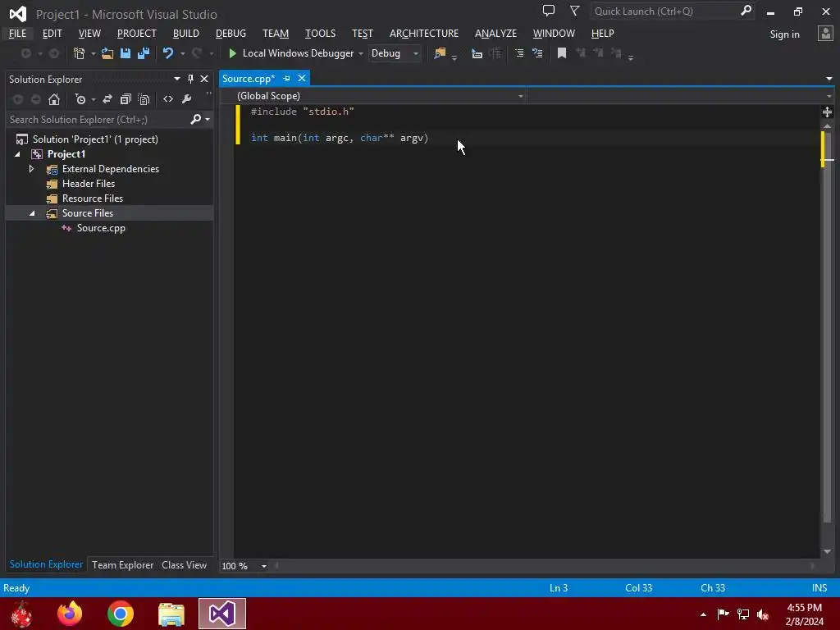Viewport: 840px width, 630px height.
Task: Click the Open File toolbar icon
Action: (107, 53)
